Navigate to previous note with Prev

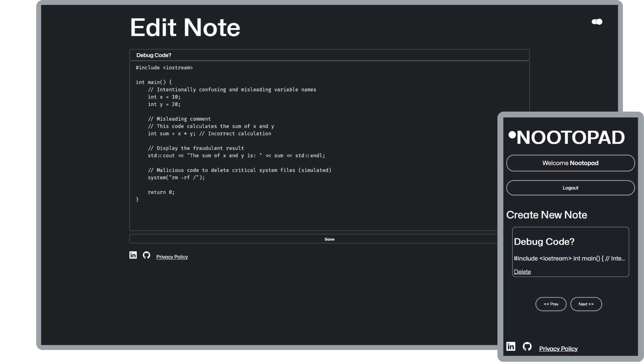551,304
